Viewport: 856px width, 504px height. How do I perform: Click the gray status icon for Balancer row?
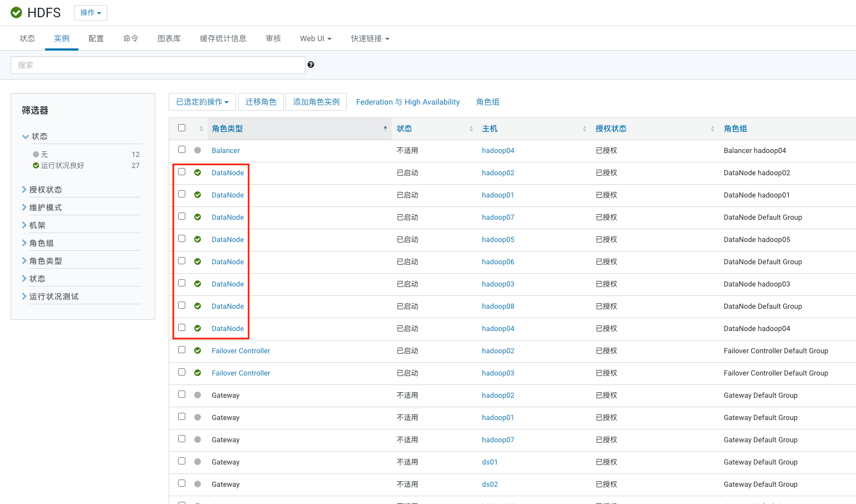click(198, 150)
